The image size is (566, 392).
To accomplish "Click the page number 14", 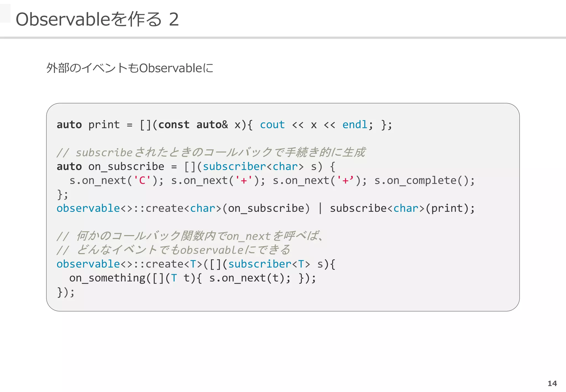I will point(552,383).
